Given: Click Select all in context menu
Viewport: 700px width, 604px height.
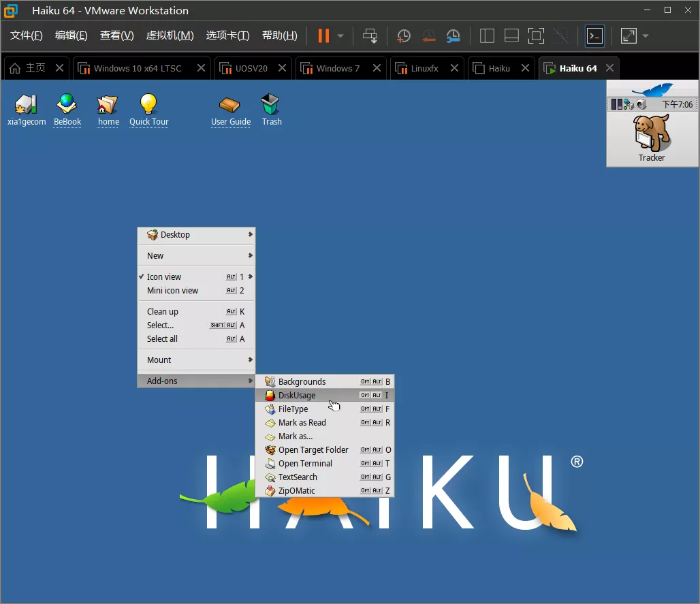Looking at the screenshot, I should click(x=162, y=339).
